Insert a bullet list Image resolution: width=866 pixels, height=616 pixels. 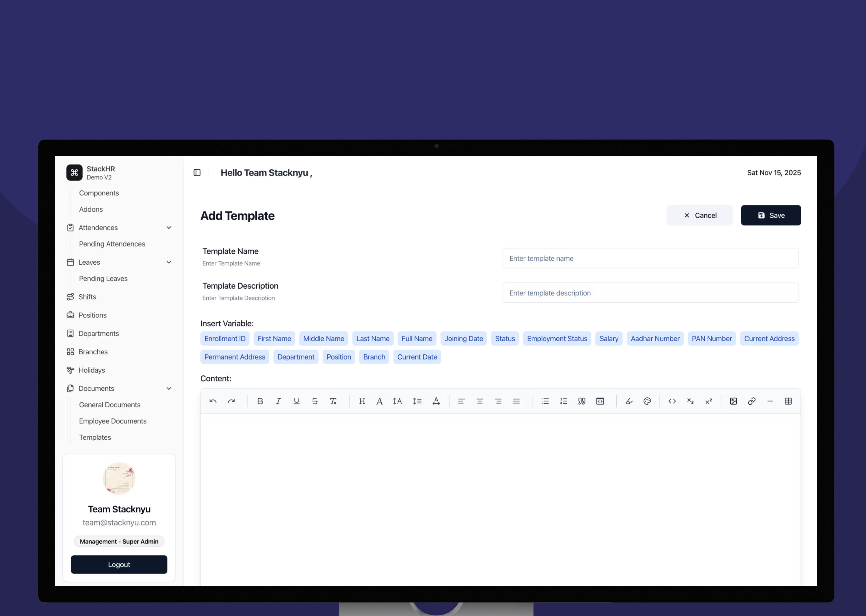[x=545, y=401]
